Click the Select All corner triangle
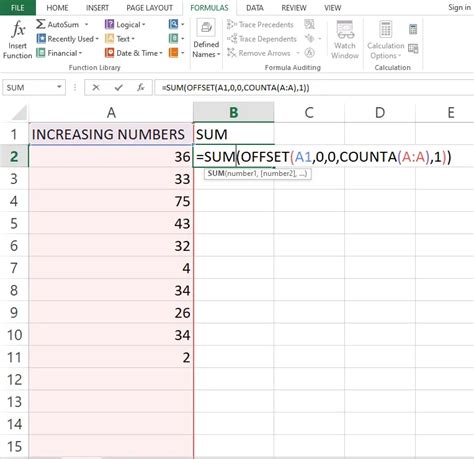474x459 pixels. point(19,113)
